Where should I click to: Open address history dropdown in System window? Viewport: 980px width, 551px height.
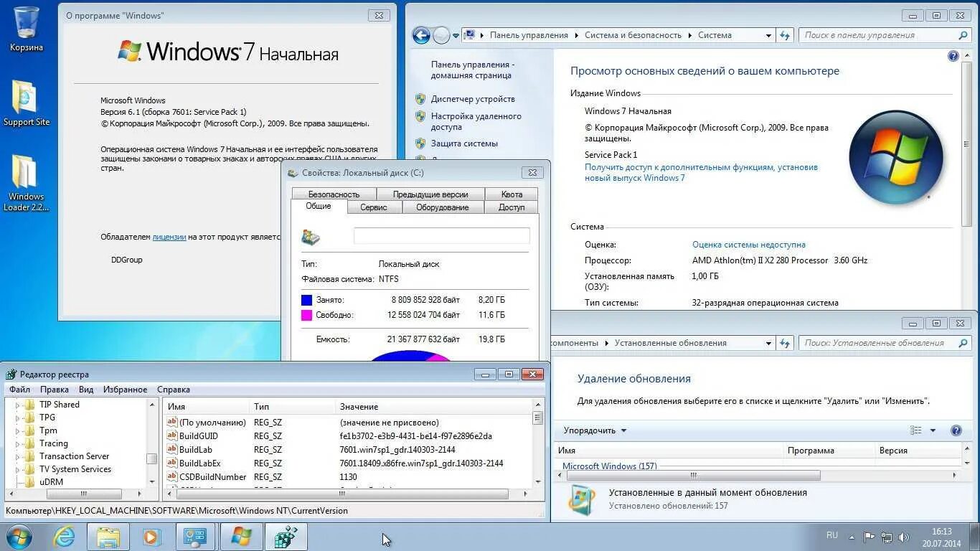[768, 35]
